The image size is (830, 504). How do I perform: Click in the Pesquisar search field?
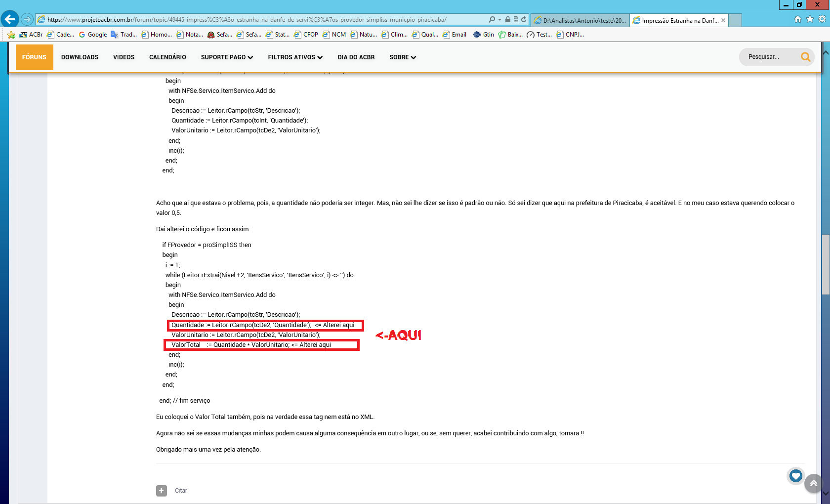pos(771,57)
